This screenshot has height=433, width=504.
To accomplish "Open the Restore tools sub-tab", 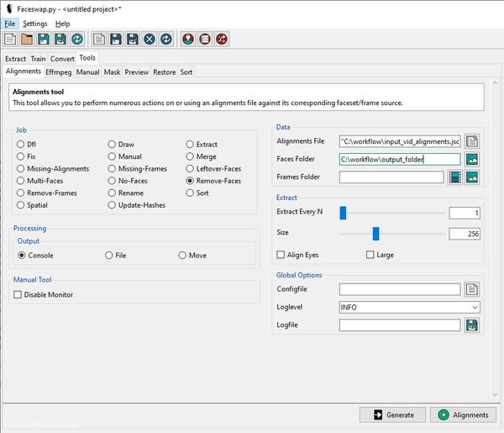I will click(165, 72).
